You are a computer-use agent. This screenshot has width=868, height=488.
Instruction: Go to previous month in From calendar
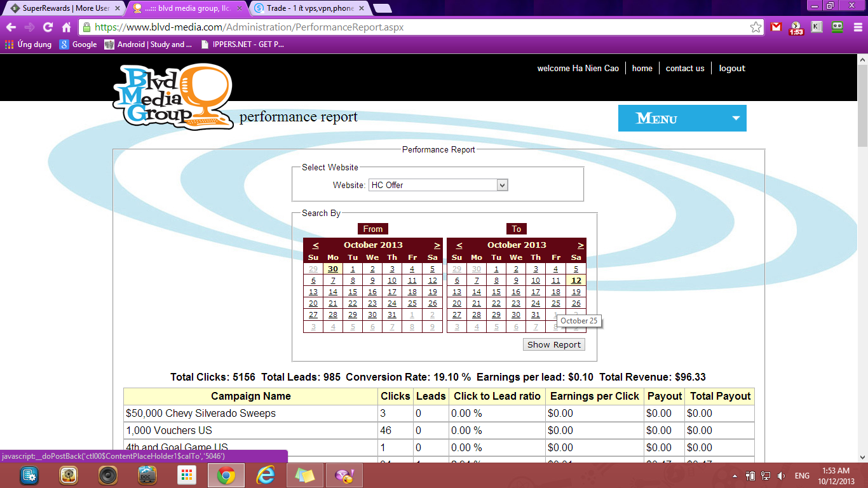point(316,245)
